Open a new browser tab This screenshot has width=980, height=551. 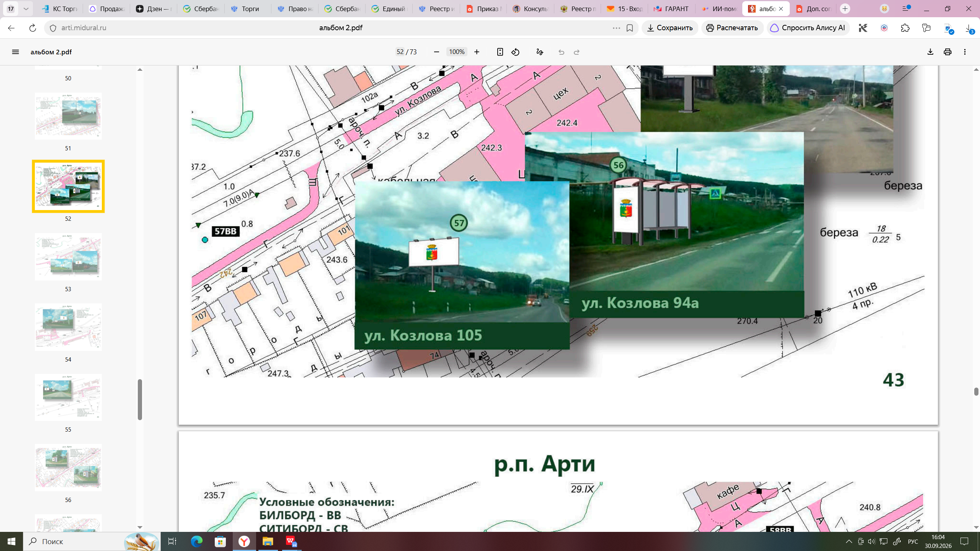[845, 9]
